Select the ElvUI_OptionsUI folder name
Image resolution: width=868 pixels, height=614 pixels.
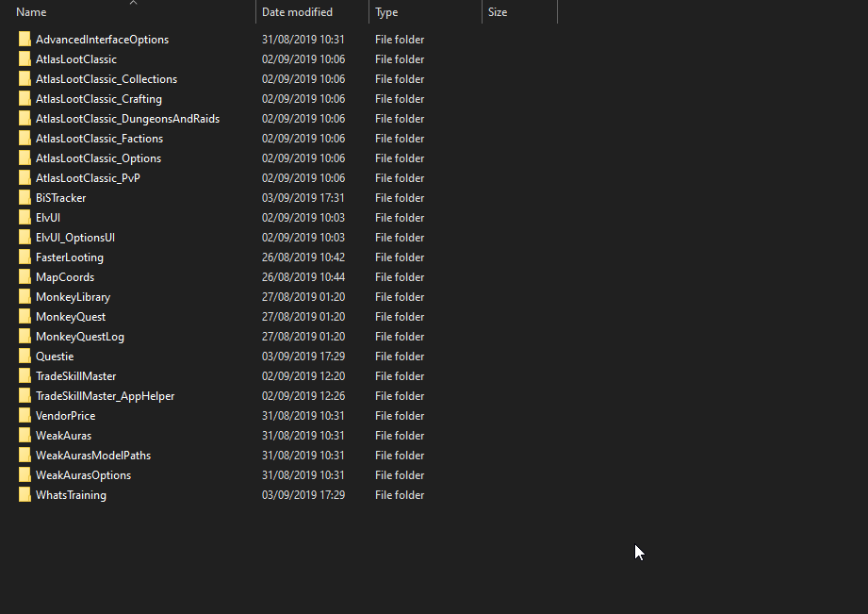[75, 238]
